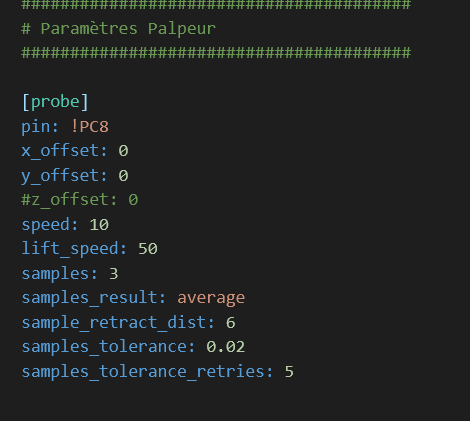
Task: Click the samples_tolerance_retries key name
Action: tap(147, 372)
